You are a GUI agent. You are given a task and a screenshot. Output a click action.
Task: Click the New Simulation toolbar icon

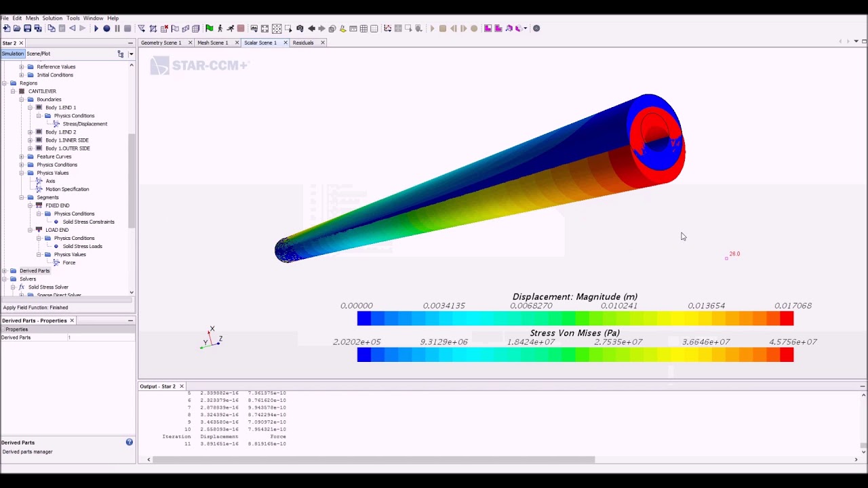7,28
